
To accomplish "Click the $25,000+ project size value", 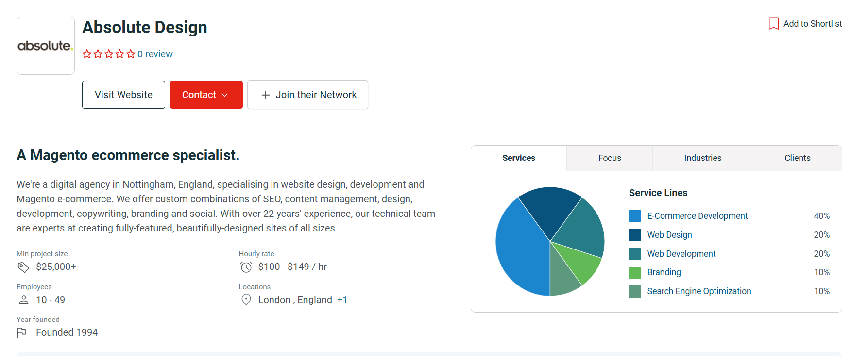I will (56, 267).
